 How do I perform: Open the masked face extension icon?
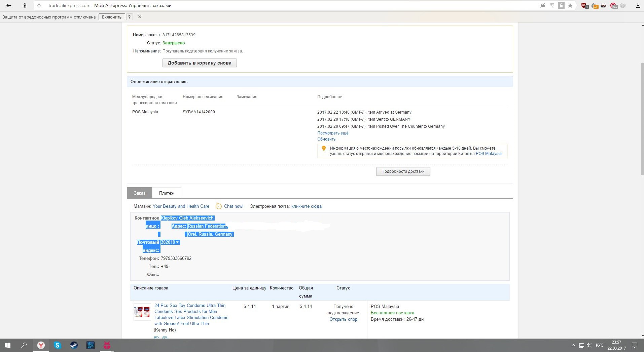point(603,5)
